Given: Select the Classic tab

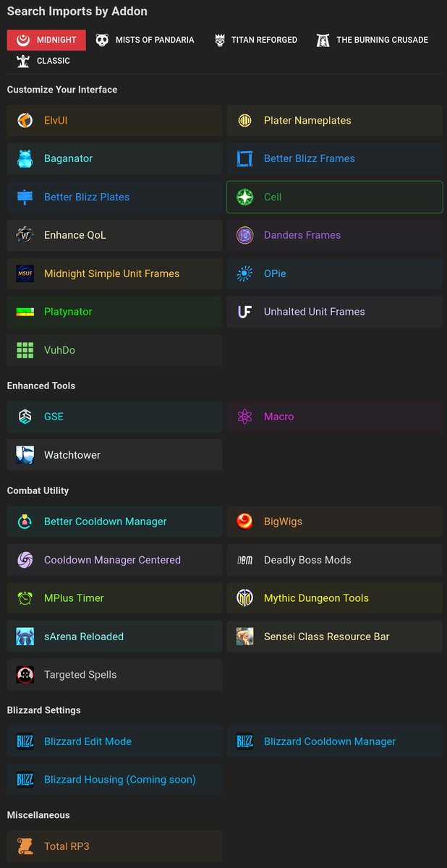Looking at the screenshot, I should [x=43, y=61].
